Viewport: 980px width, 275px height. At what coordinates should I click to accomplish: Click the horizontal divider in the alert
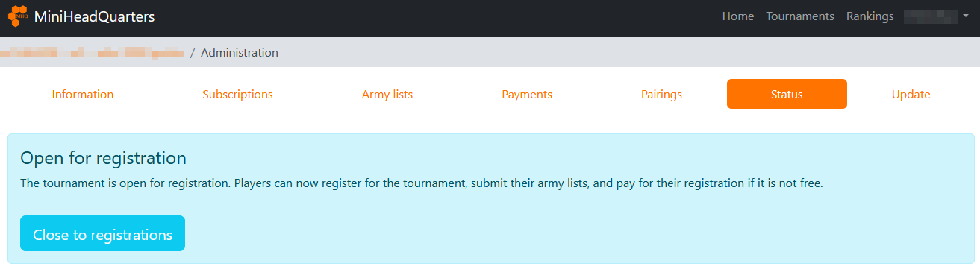[x=491, y=203]
